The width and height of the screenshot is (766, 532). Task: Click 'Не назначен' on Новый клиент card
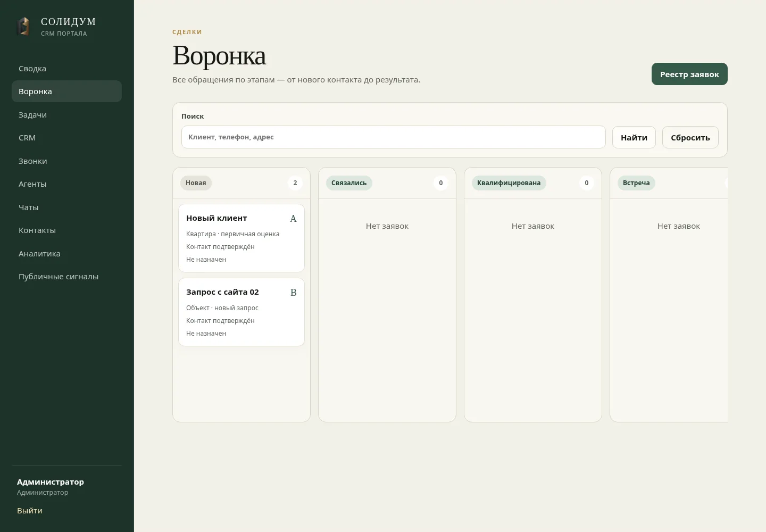click(206, 260)
